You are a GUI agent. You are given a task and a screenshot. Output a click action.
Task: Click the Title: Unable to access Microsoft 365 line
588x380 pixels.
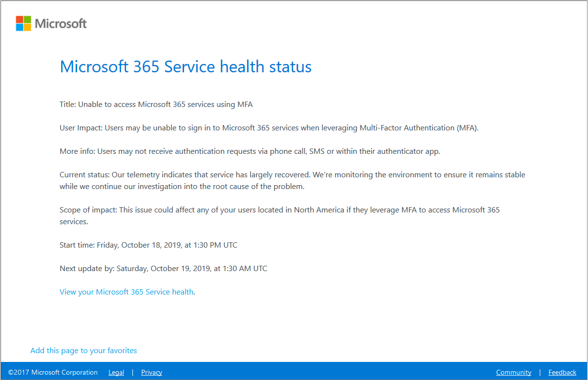156,104
